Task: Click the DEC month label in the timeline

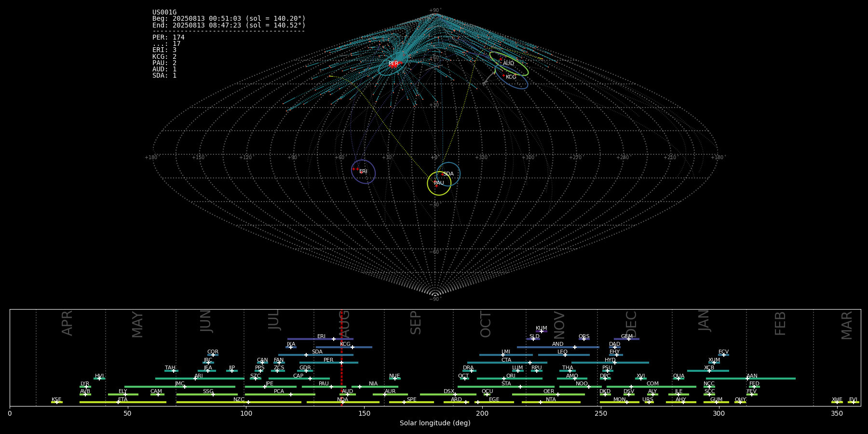Action: coord(631,324)
